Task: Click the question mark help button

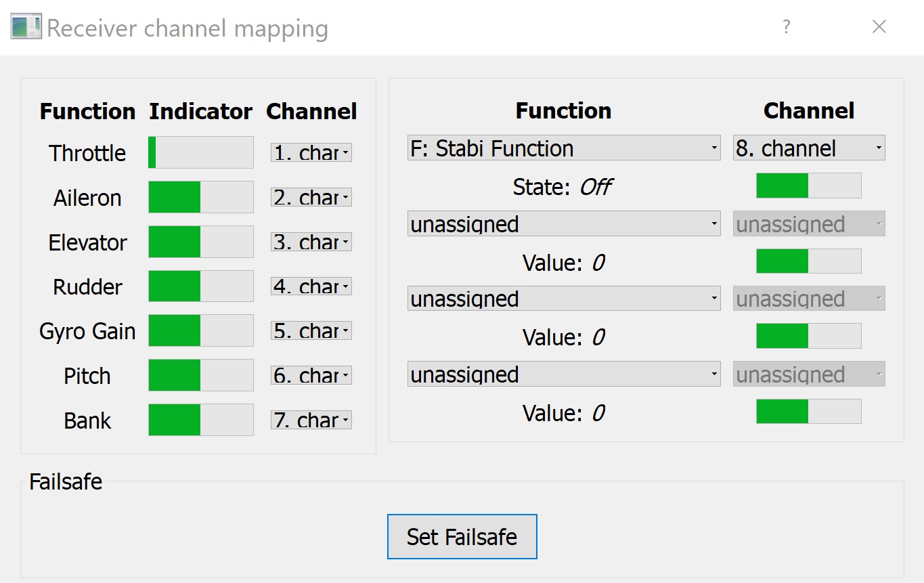Action: 786,27
